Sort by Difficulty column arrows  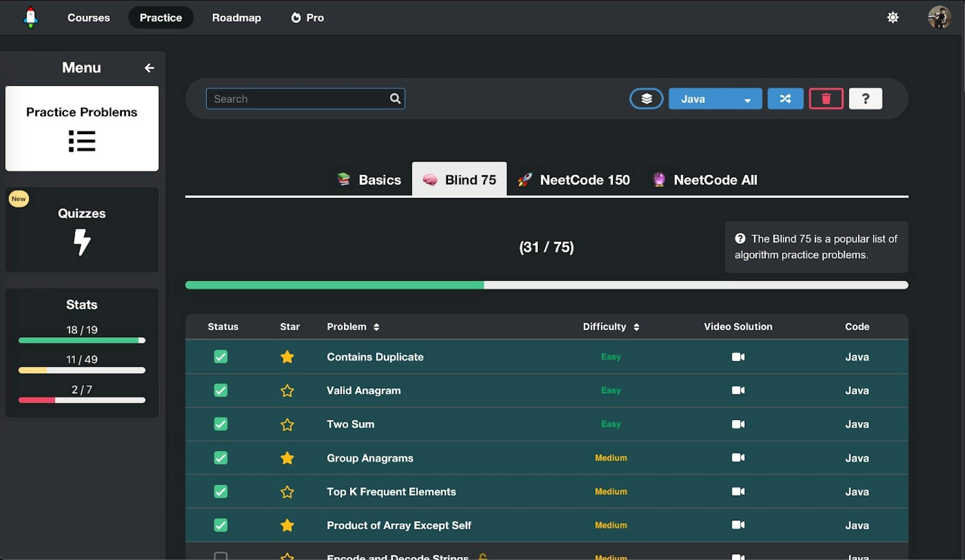coord(636,327)
